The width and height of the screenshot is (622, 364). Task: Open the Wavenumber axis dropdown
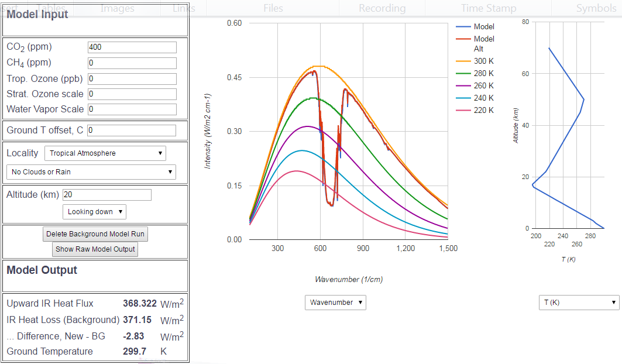[335, 303]
